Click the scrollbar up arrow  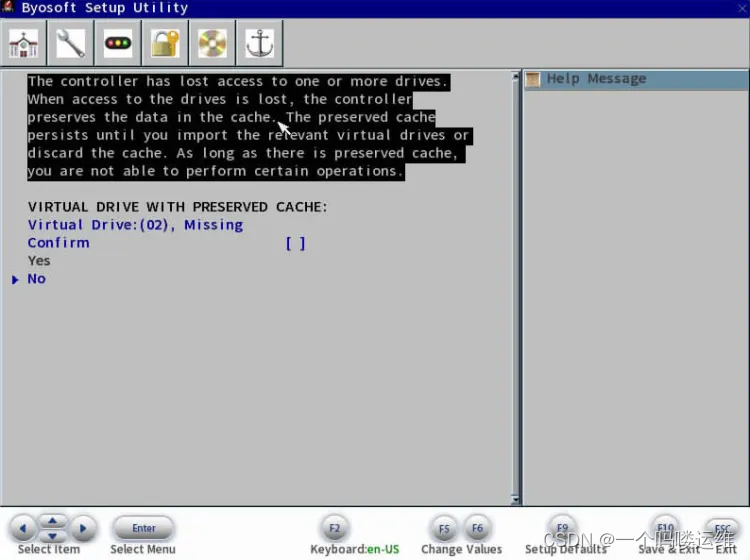click(x=515, y=77)
